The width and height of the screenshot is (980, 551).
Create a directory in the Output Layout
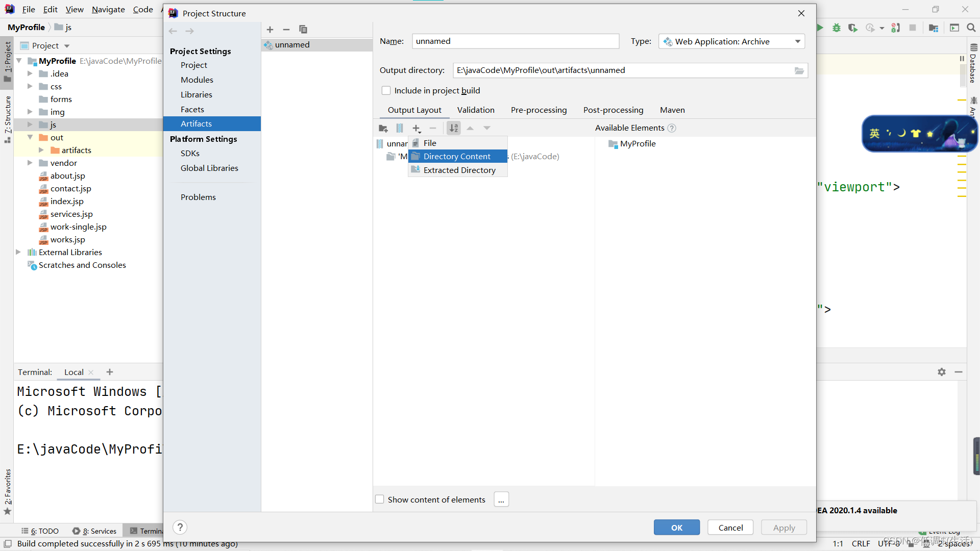pyautogui.click(x=383, y=128)
